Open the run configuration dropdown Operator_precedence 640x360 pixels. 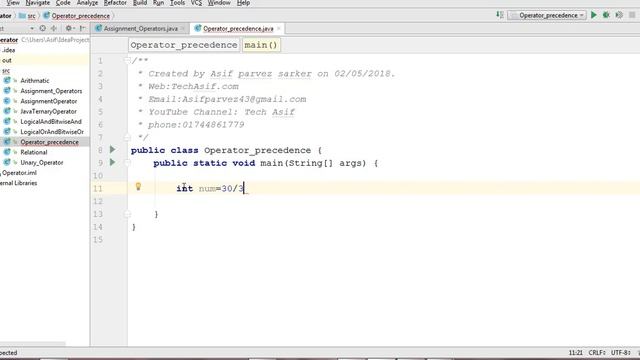[547, 16]
